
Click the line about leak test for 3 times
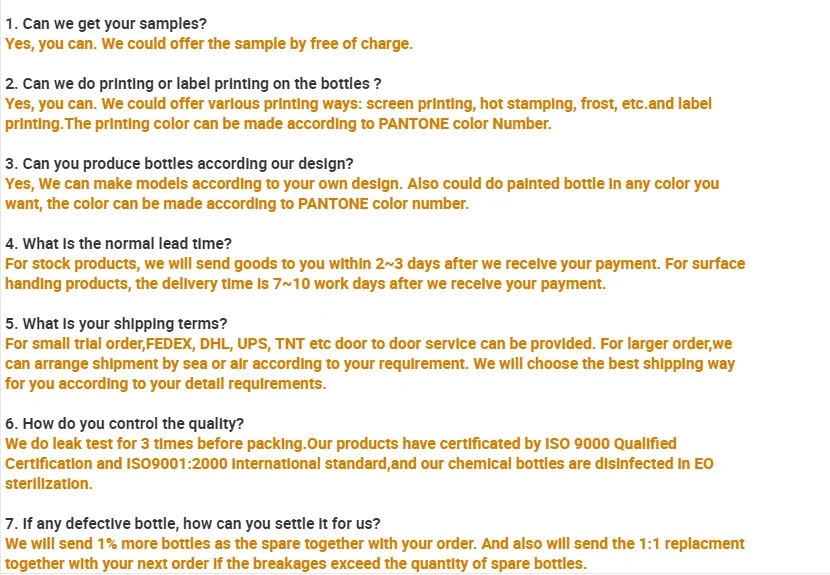[x=340, y=444]
